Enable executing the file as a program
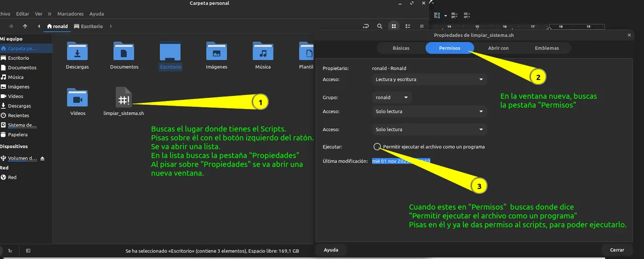Screen dimensions: 644x259 point(377,147)
